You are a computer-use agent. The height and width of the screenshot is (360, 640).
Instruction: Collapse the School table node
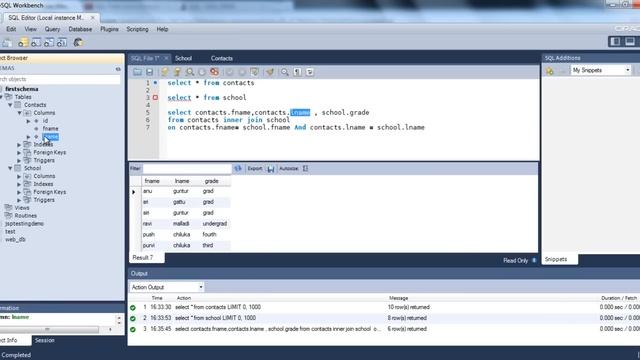coord(10,168)
